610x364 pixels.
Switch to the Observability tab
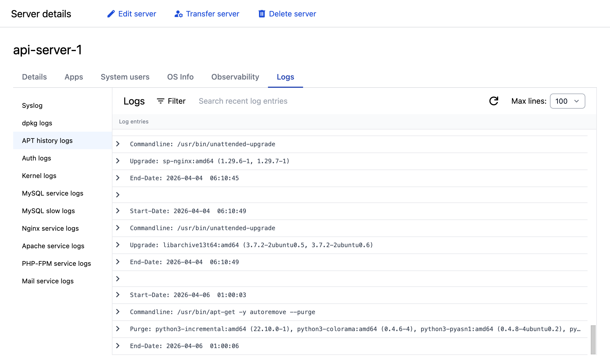click(235, 77)
